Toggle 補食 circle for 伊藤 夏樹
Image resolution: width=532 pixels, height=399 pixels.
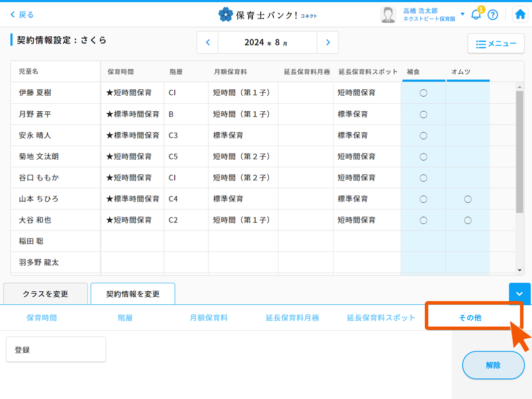(x=423, y=93)
